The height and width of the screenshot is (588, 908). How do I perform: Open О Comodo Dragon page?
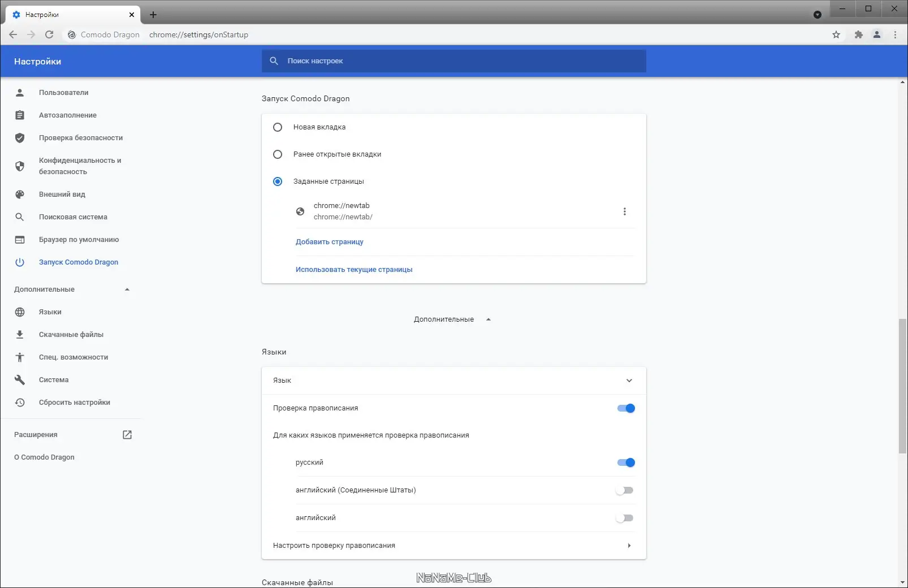pos(44,457)
